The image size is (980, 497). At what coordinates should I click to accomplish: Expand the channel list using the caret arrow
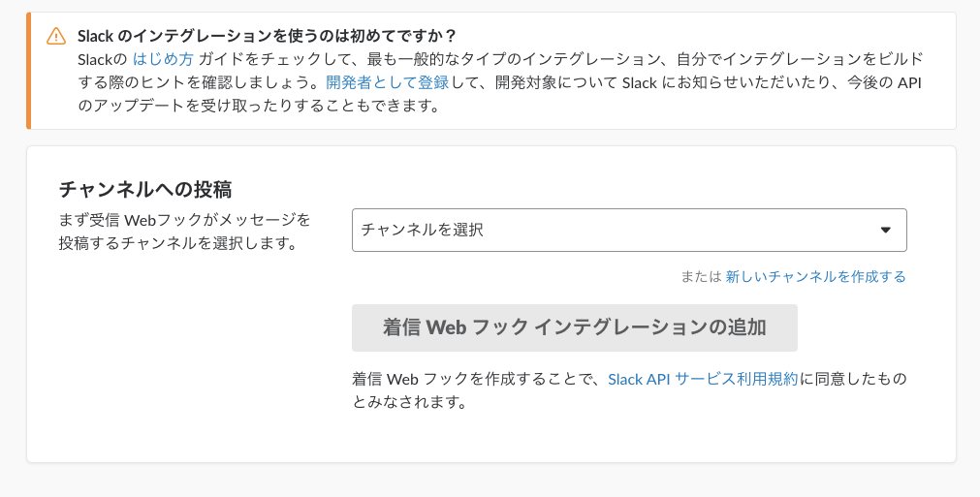point(885,230)
